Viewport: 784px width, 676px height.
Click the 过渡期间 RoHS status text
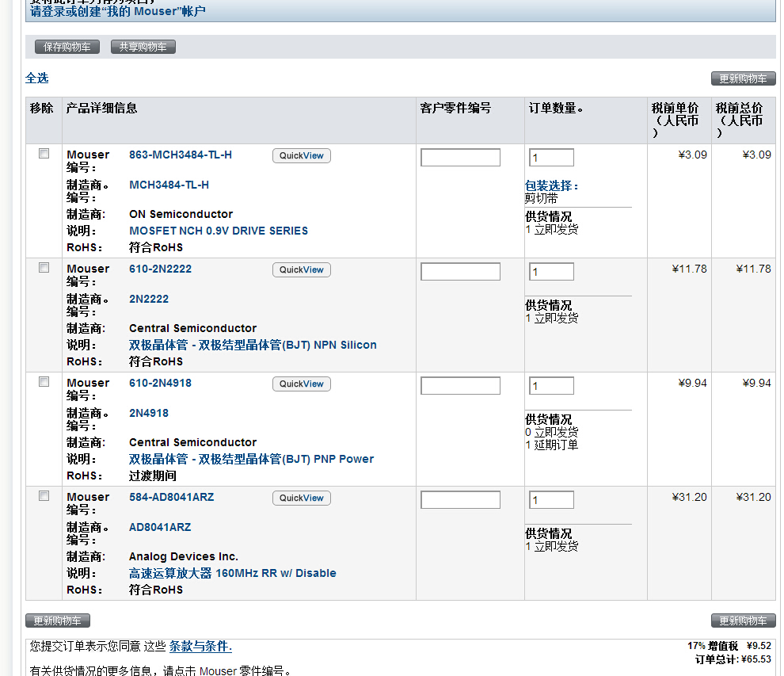point(153,475)
